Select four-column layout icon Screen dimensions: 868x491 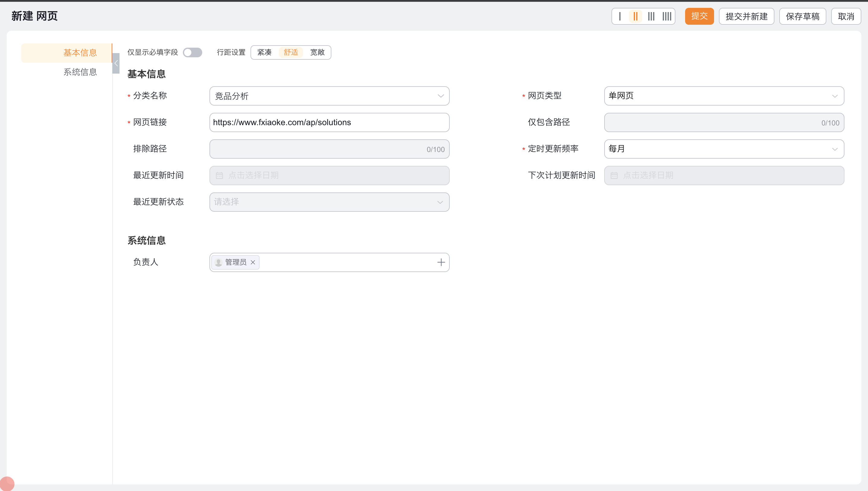pos(667,16)
